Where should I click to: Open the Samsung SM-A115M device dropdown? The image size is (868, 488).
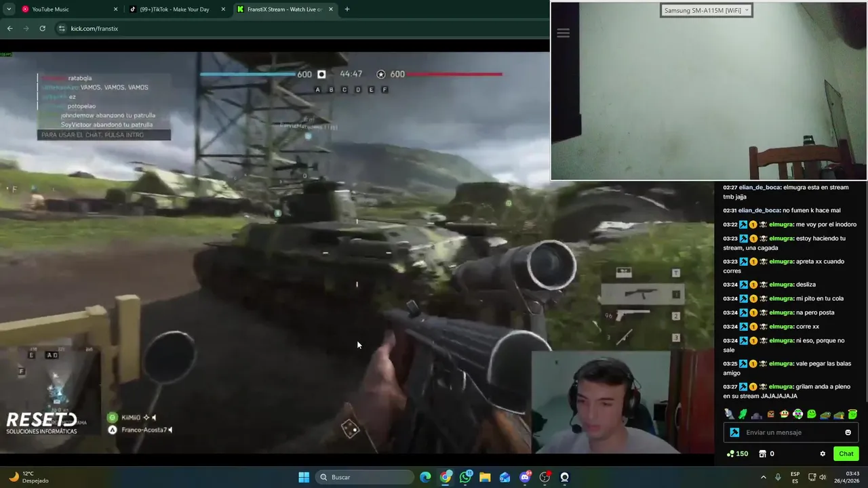(x=707, y=10)
